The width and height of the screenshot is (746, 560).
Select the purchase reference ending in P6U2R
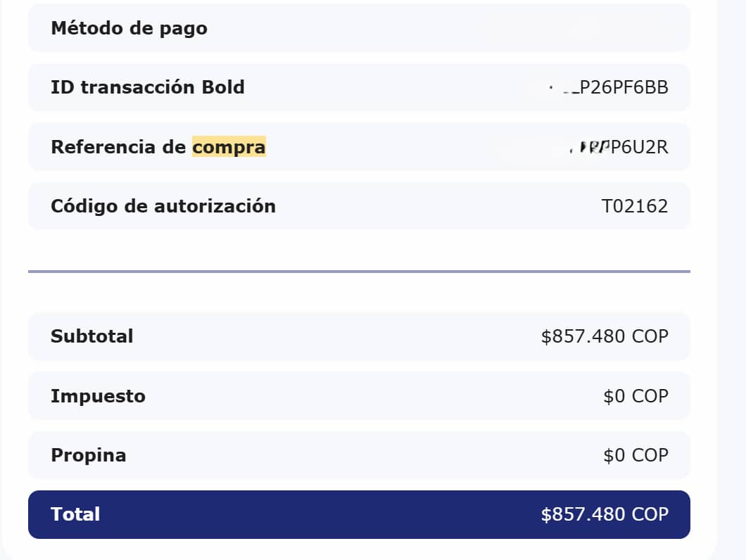pyautogui.click(x=637, y=147)
